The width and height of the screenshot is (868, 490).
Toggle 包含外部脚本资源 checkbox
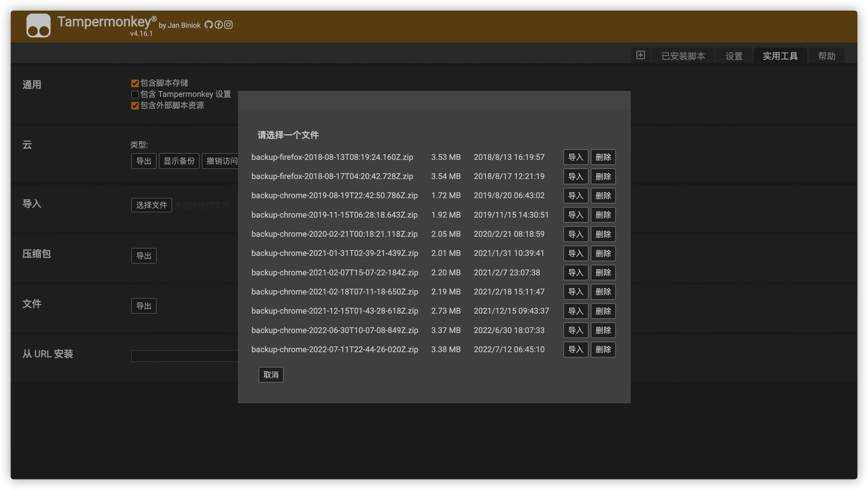(x=135, y=105)
